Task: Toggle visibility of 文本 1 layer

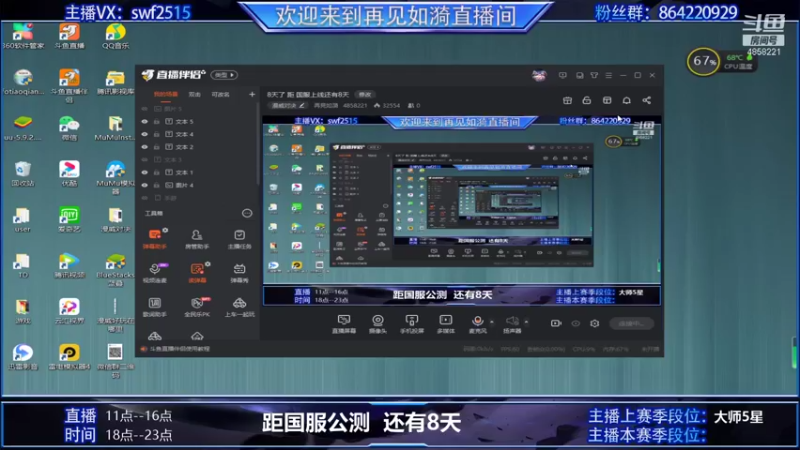Action: (x=144, y=172)
